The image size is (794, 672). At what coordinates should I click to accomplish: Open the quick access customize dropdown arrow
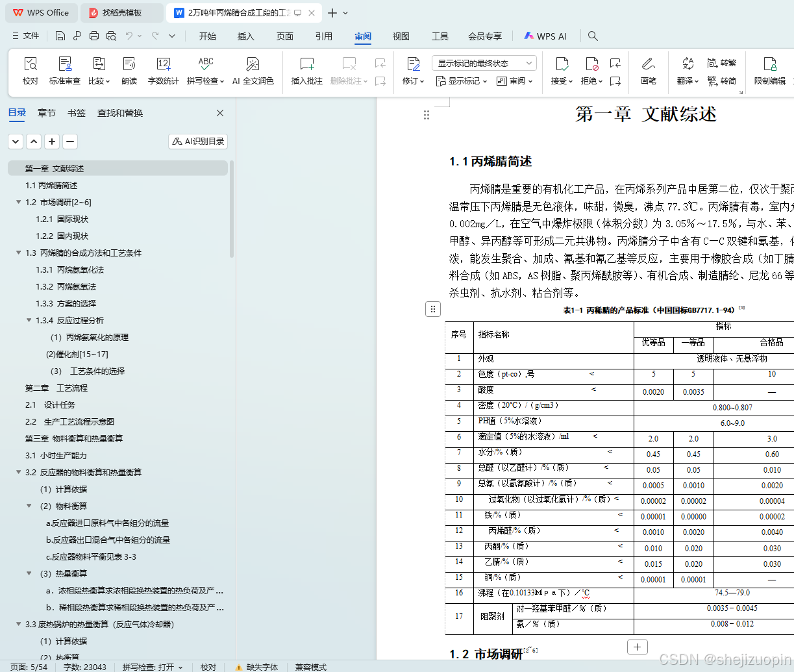point(172,36)
